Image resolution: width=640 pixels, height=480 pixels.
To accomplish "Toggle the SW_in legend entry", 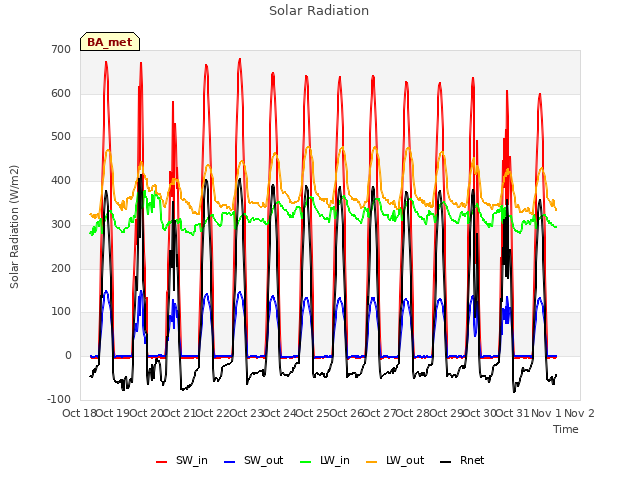I will click(182, 460).
